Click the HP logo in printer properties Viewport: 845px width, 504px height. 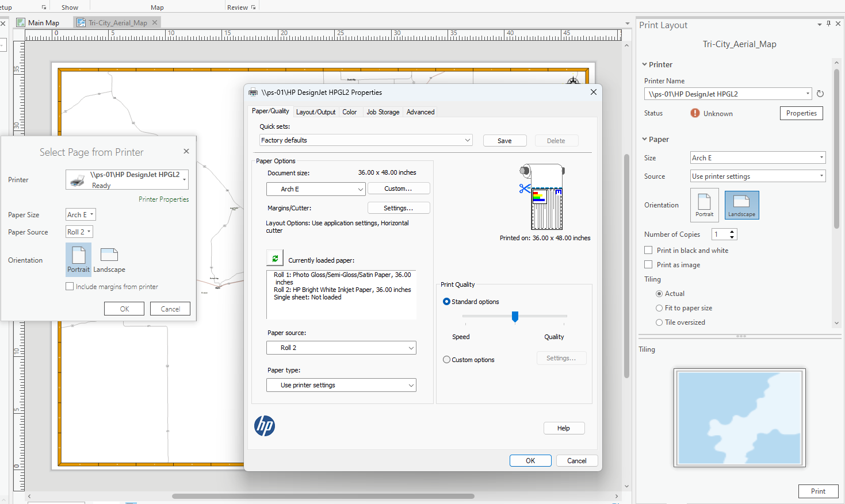coord(265,426)
